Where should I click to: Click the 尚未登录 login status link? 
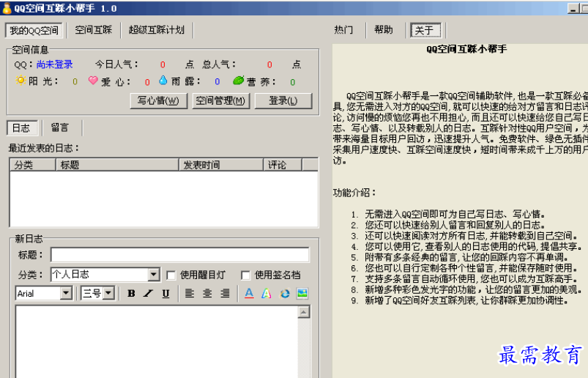pos(54,64)
